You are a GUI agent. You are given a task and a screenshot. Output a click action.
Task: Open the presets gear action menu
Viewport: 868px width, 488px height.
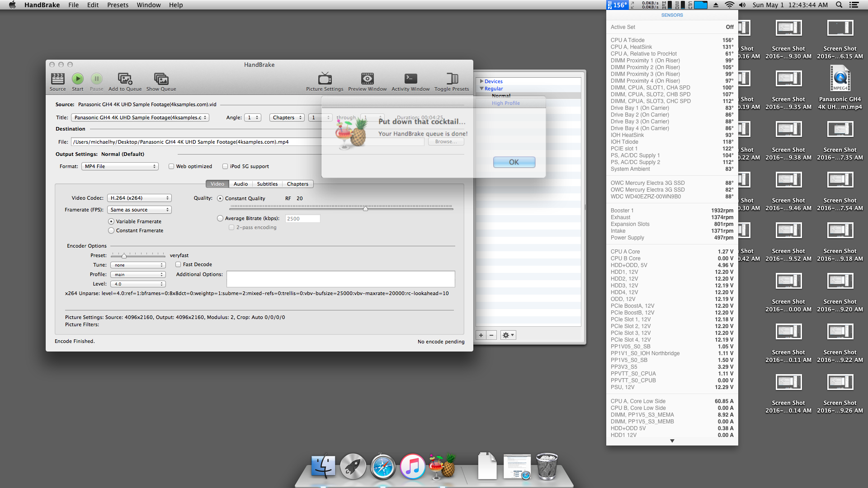(508, 335)
